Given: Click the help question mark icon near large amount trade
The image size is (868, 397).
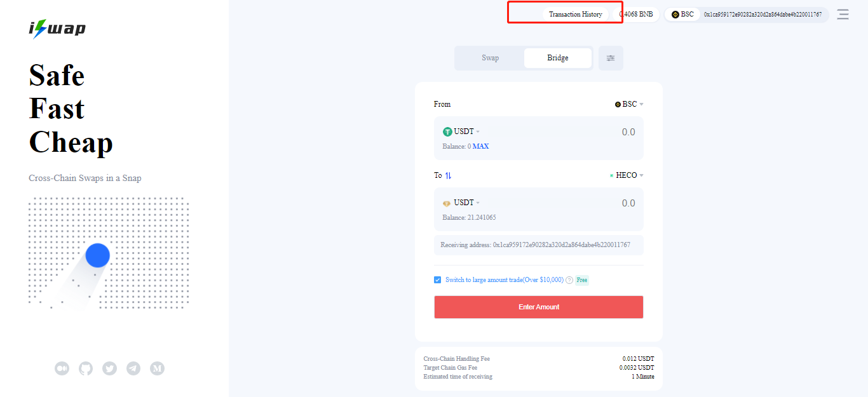Looking at the screenshot, I should [x=569, y=280].
